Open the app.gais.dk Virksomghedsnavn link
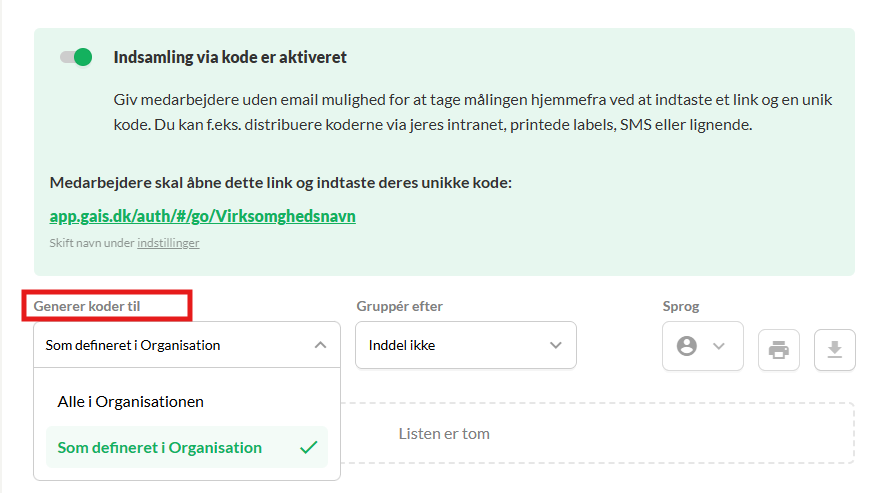The width and height of the screenshot is (887, 493). pyautogui.click(x=202, y=216)
